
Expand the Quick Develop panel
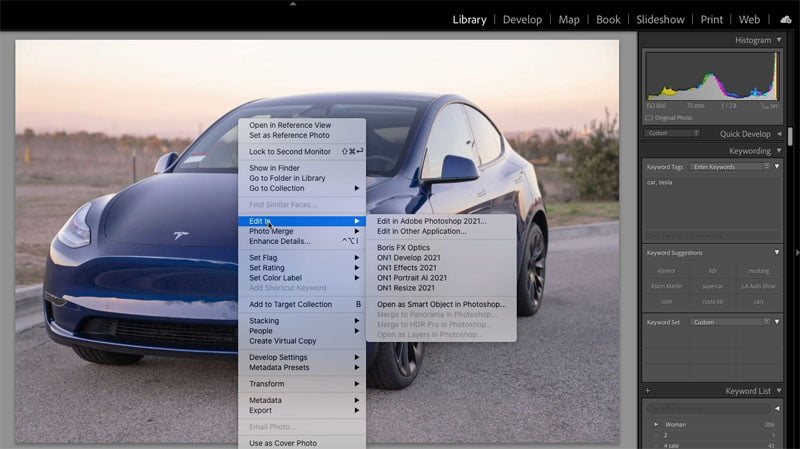click(x=779, y=134)
